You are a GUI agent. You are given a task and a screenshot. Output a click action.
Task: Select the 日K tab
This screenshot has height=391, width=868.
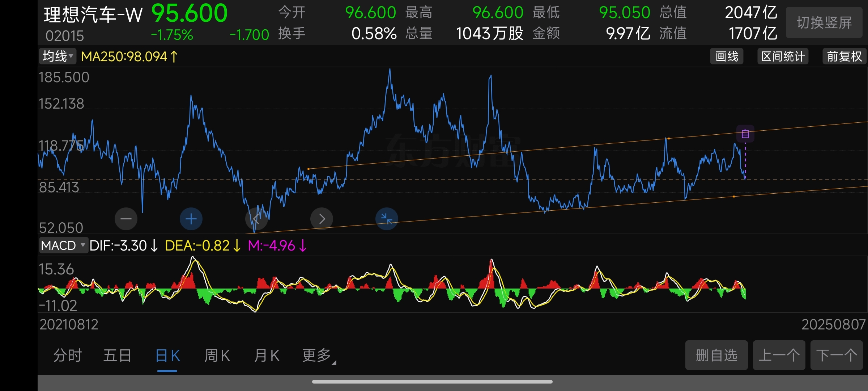click(167, 356)
